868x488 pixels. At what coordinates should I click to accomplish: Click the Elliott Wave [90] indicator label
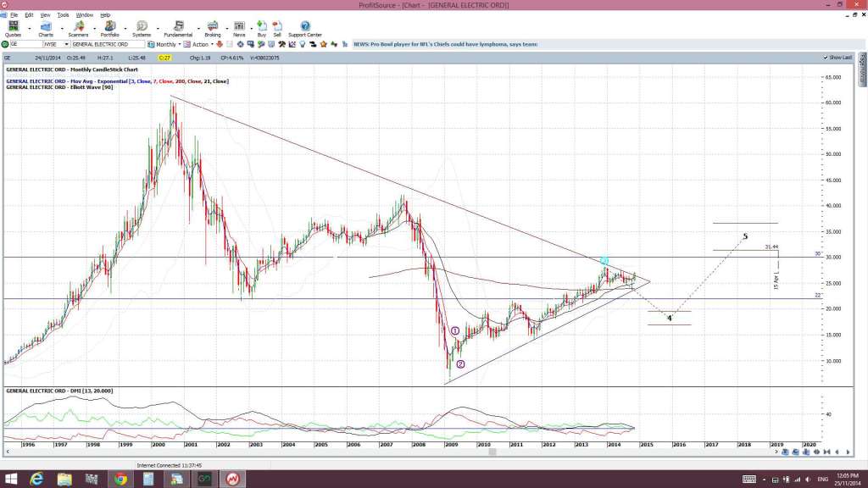60,87
